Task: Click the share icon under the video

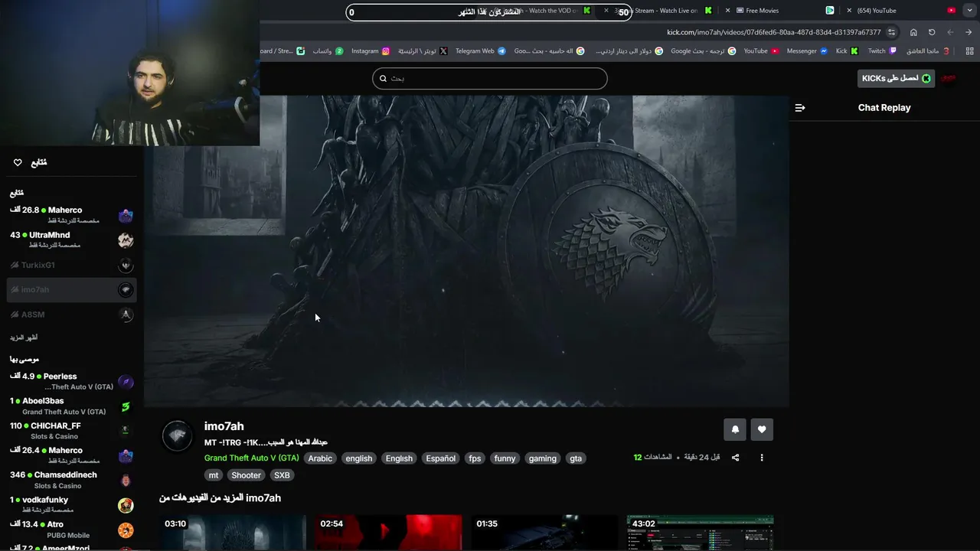Action: 735,458
